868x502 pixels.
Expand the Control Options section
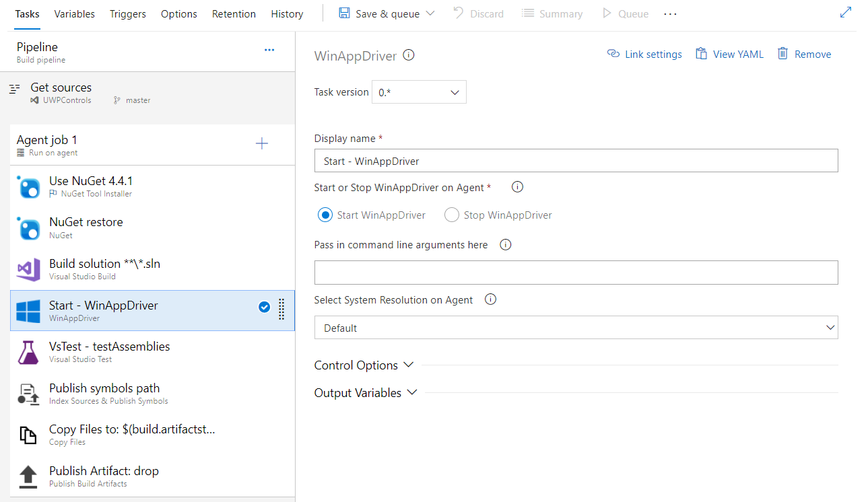(364, 365)
